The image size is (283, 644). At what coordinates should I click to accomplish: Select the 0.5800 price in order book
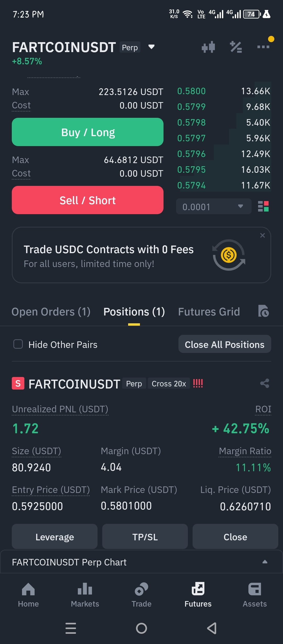point(191,91)
